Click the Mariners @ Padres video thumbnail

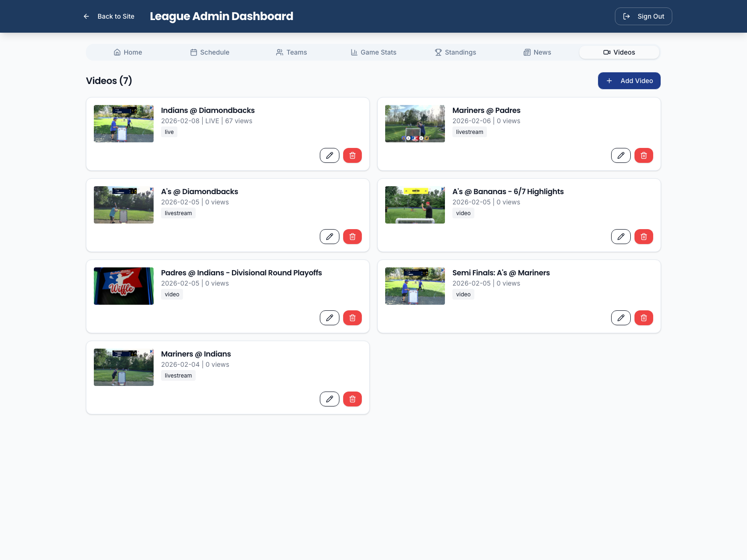(x=415, y=124)
